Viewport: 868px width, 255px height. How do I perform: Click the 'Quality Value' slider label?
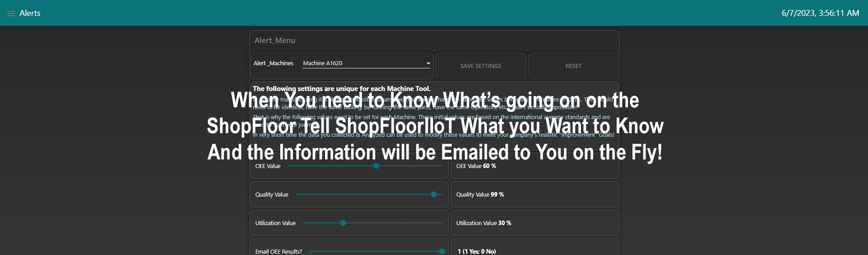coord(272,195)
